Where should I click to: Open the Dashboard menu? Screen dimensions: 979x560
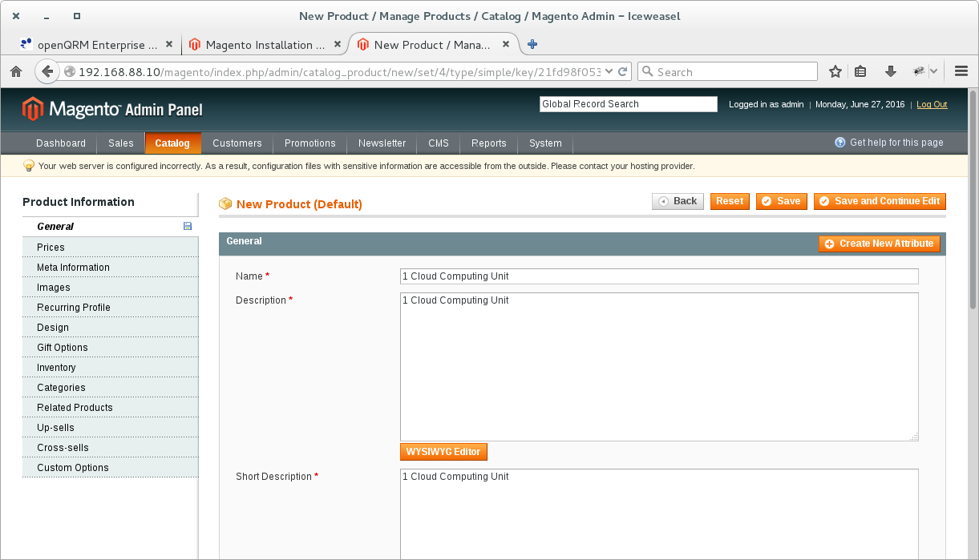coord(61,143)
